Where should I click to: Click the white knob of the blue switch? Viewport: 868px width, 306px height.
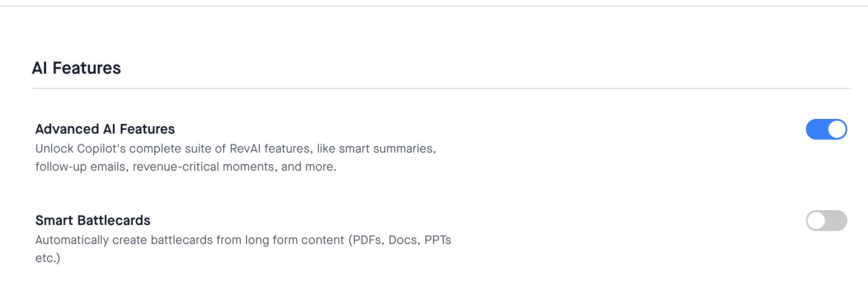pyautogui.click(x=837, y=129)
